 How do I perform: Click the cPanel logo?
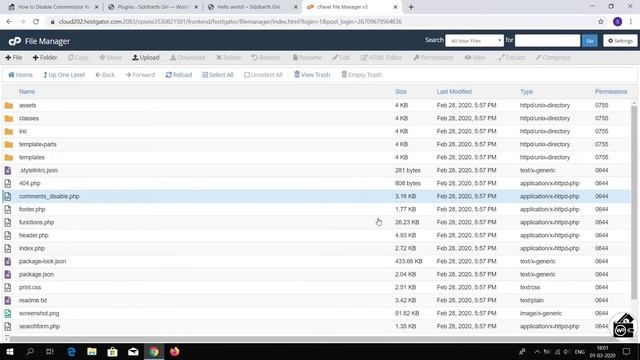pos(15,41)
